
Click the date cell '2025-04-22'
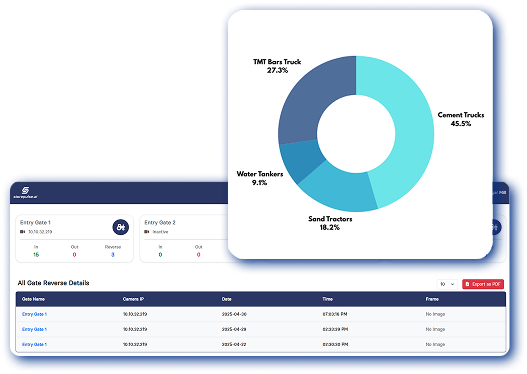pyautogui.click(x=234, y=344)
